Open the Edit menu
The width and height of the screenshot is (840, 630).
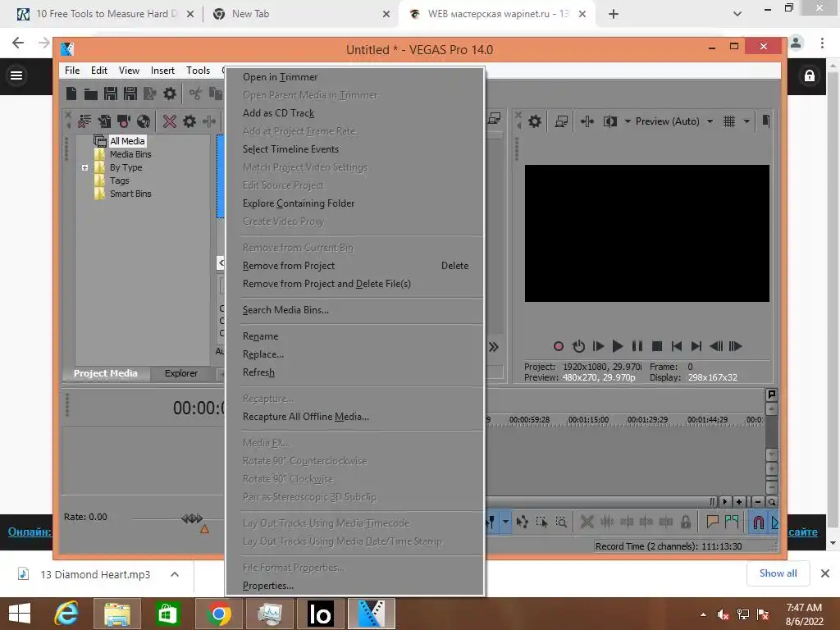point(99,71)
